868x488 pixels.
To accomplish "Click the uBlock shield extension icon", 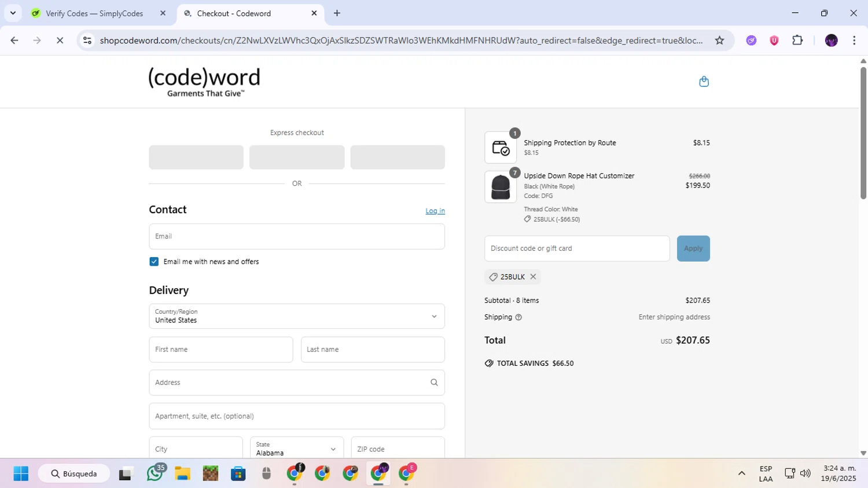I will (x=774, y=41).
